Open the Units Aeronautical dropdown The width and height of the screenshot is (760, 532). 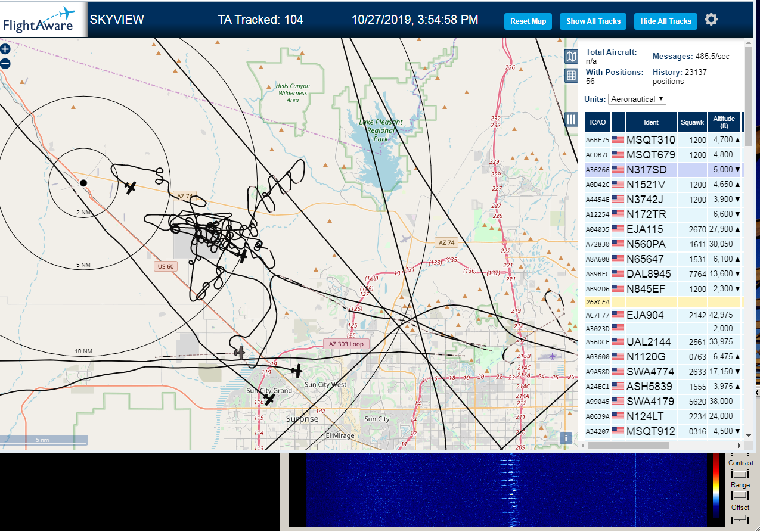637,99
